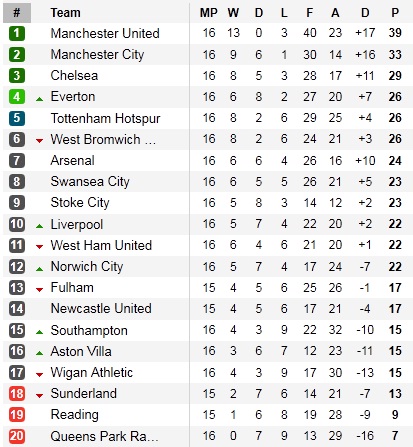Open the Manchester United team link
This screenshot has height=447, width=413.
click(x=105, y=33)
